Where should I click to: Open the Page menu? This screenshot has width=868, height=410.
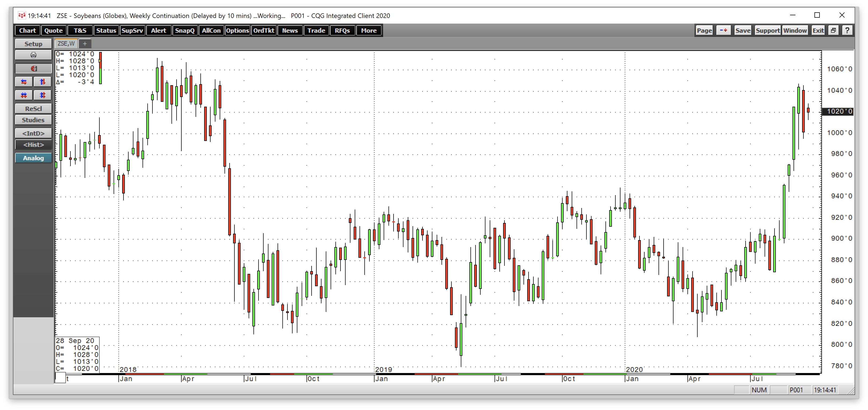pyautogui.click(x=704, y=30)
